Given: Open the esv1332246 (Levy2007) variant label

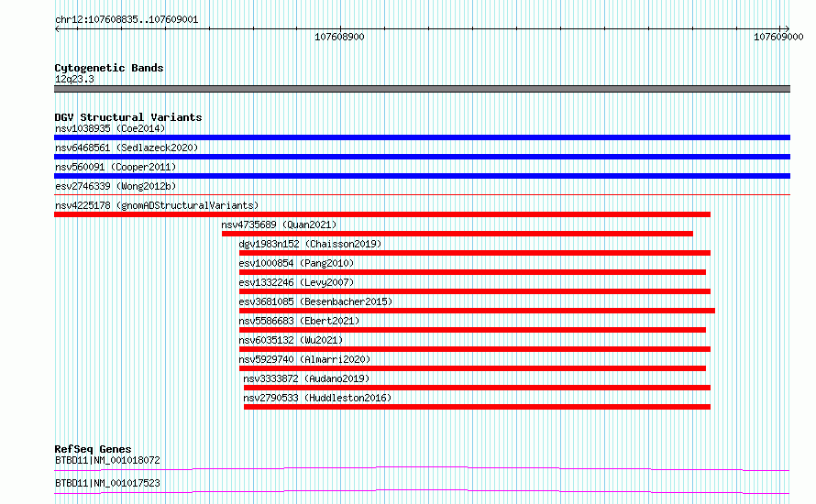Looking at the screenshot, I should (x=296, y=282).
